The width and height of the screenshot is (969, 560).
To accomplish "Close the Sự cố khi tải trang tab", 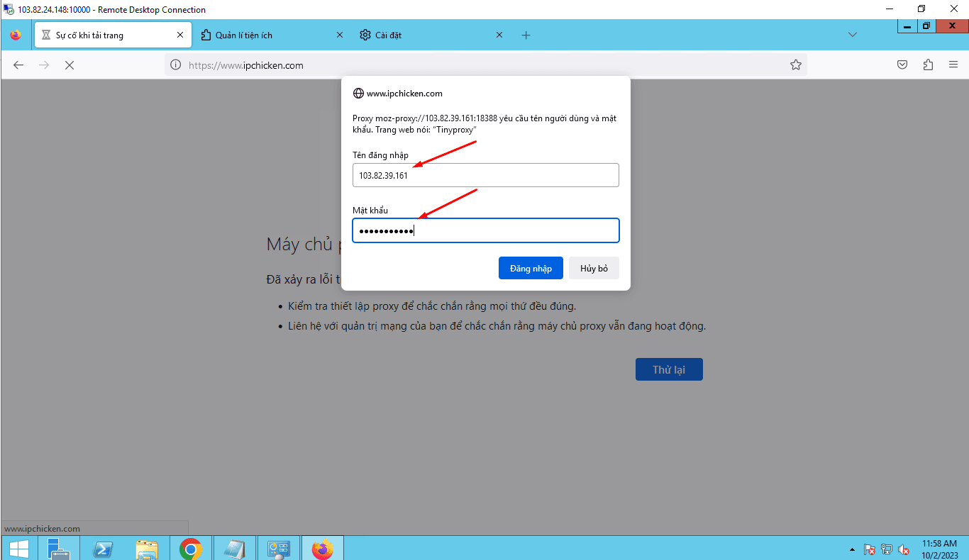I will tap(180, 35).
